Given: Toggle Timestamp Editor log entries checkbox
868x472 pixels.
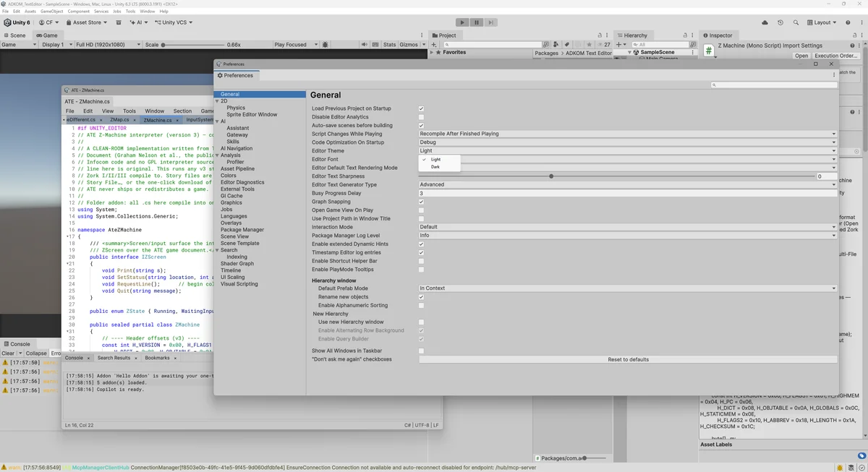Looking at the screenshot, I should [x=422, y=252].
